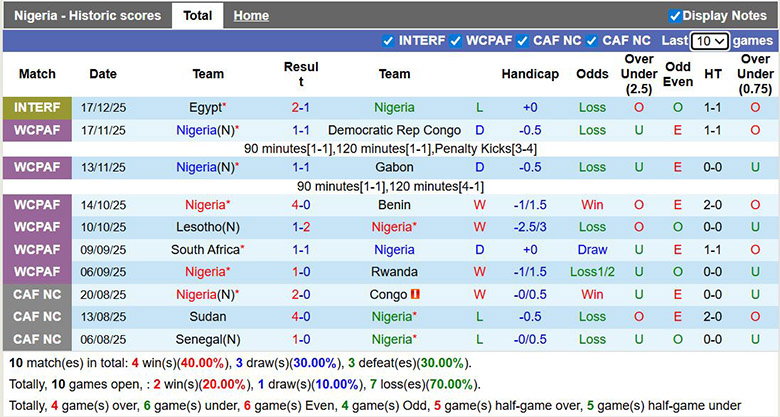Click the CAF NC badge on the Senegal row
This screenshot has height=417, width=780.
[37, 339]
